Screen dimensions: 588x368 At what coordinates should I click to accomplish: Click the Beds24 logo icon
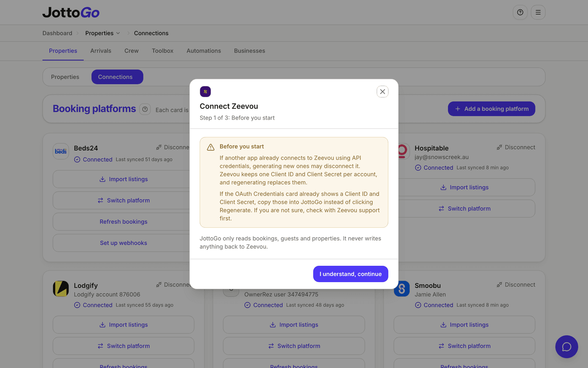pos(61,151)
